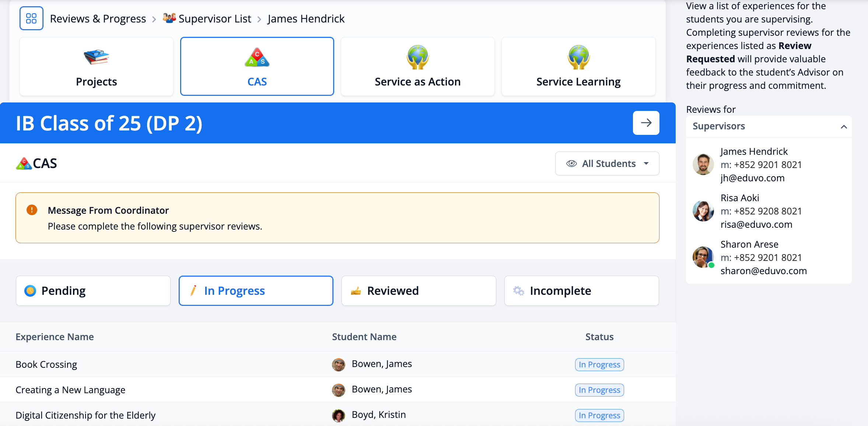This screenshot has height=426, width=868.
Task: Click the CAS triangle icon card
Action: (257, 57)
